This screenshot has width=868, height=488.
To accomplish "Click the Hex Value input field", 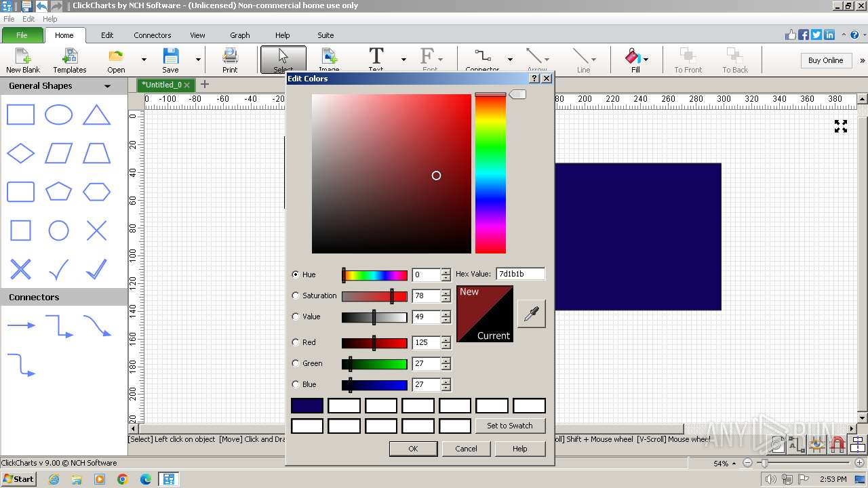I will [520, 274].
